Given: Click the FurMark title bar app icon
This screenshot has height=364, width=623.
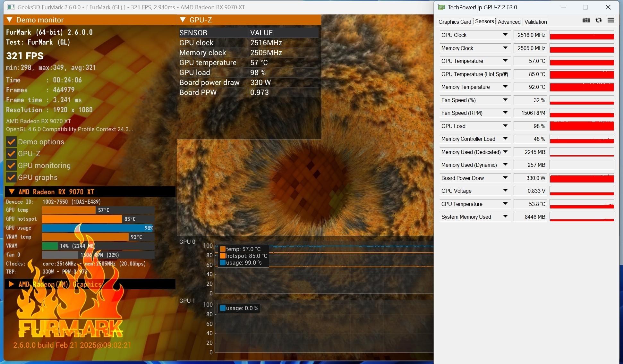Looking at the screenshot, I should [x=11, y=7].
